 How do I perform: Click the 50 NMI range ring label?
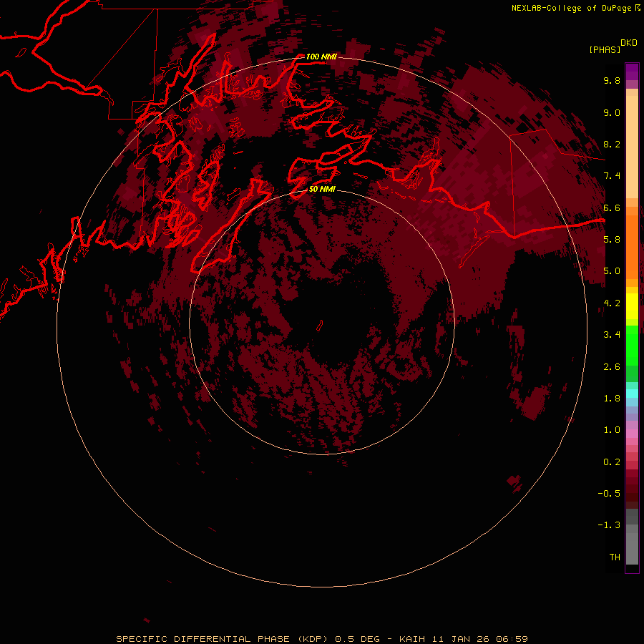point(322,189)
